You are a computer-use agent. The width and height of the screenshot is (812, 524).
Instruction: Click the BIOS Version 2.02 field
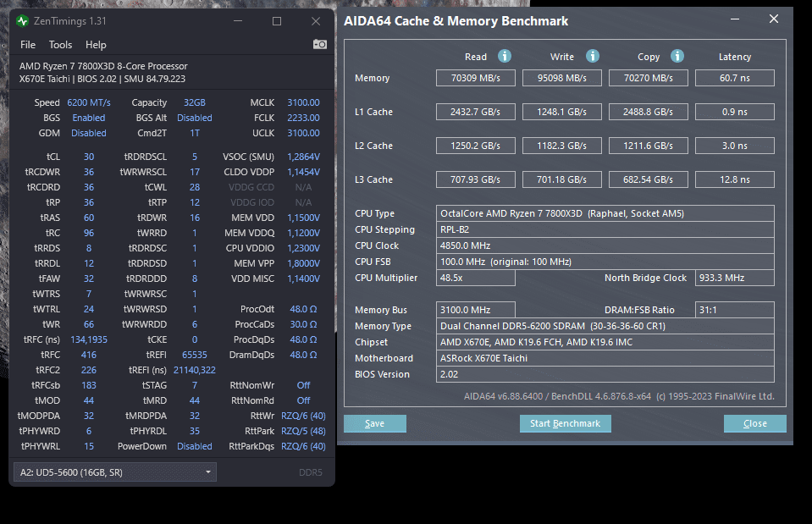coord(605,374)
